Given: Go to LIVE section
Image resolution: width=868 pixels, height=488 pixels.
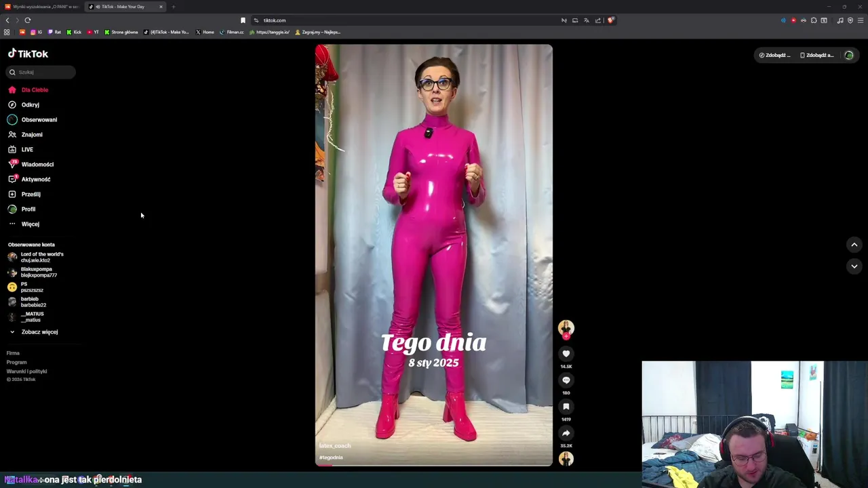Looking at the screenshot, I should point(20,150).
